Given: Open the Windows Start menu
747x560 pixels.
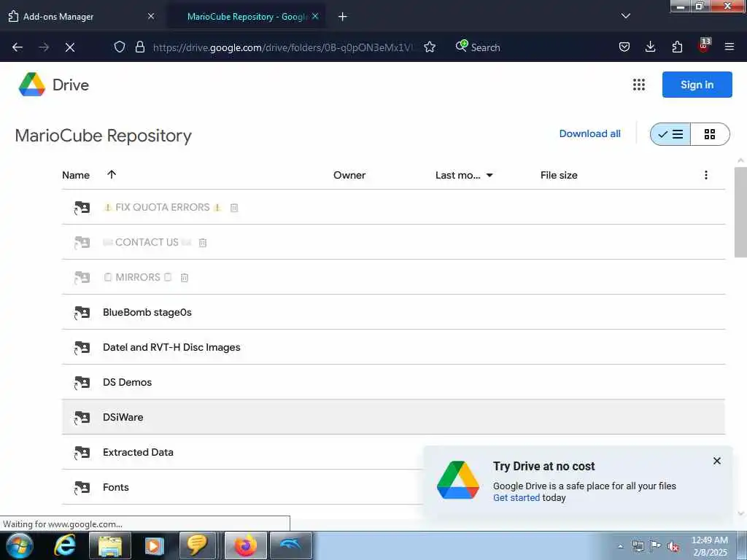Looking at the screenshot, I should 19,545.
